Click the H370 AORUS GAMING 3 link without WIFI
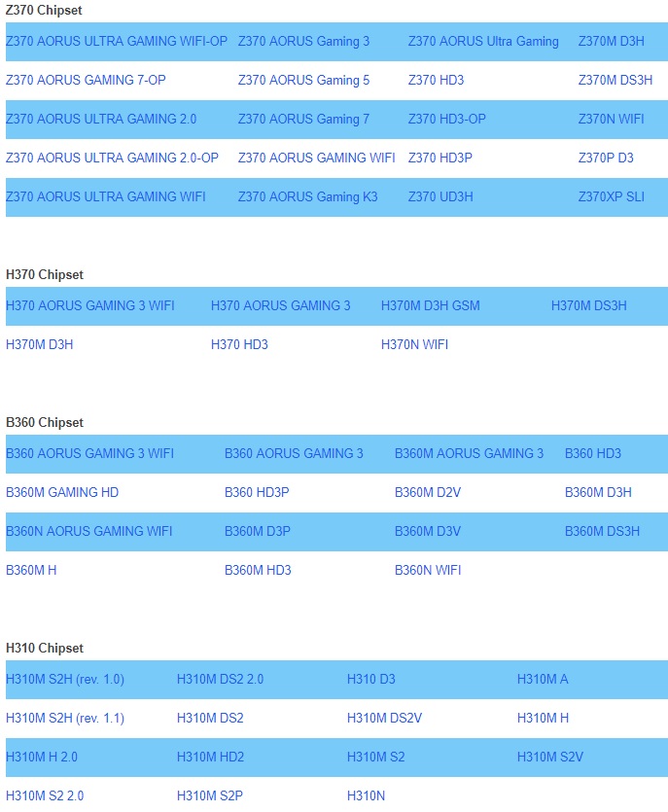 (x=281, y=305)
